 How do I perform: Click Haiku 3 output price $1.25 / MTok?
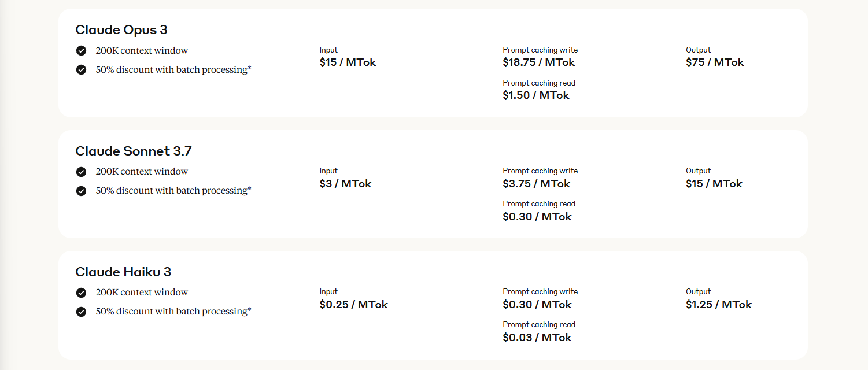tap(719, 305)
